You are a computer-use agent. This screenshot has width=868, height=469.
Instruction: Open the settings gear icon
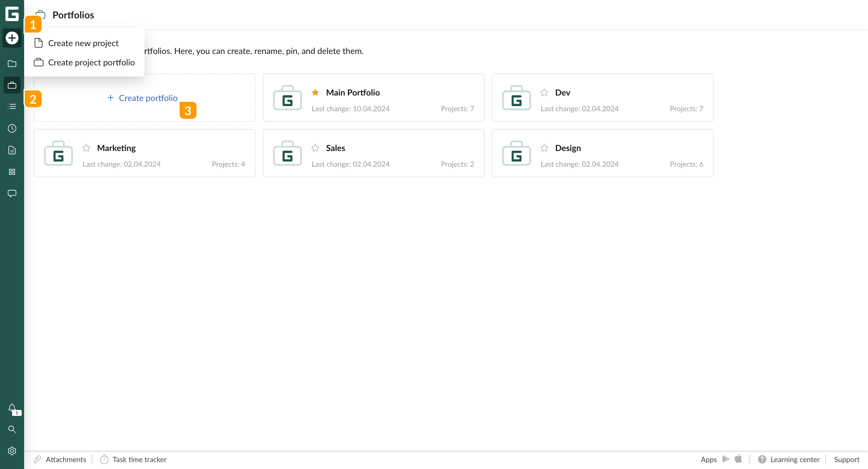[12, 451]
